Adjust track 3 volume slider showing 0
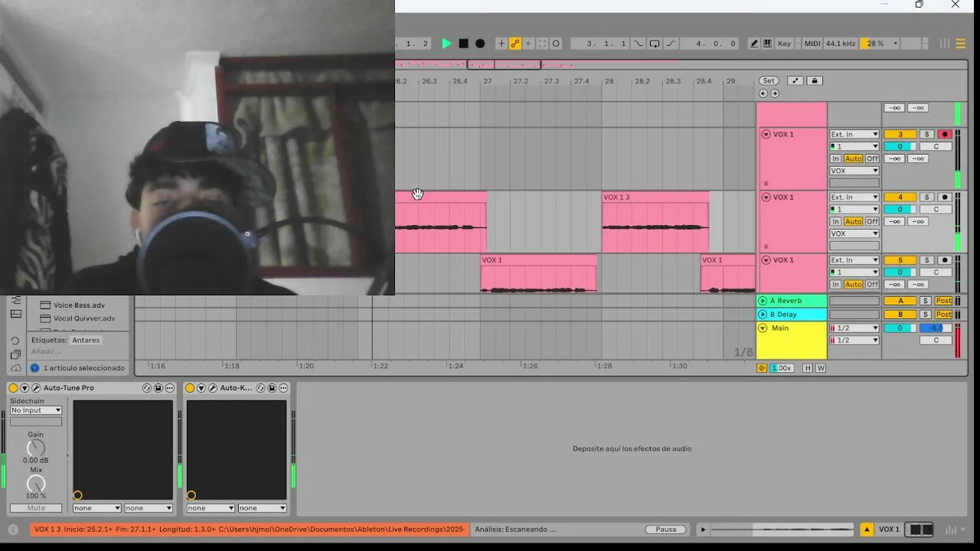The height and width of the screenshot is (551, 980). coord(900,146)
